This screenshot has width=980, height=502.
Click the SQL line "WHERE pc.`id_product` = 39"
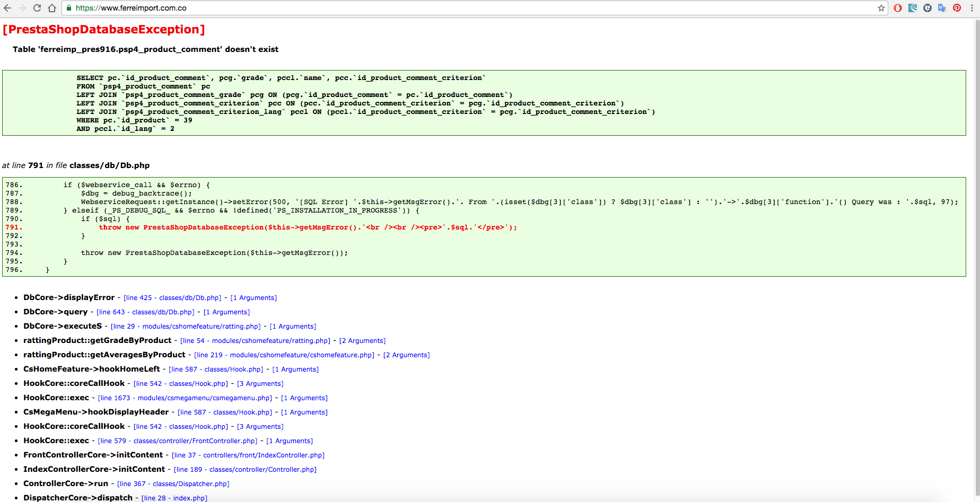click(134, 120)
